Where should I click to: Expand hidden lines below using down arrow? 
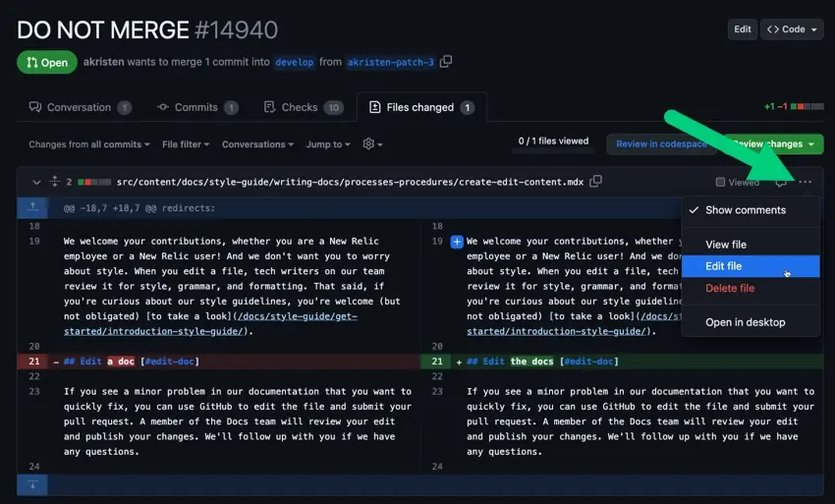(33, 484)
